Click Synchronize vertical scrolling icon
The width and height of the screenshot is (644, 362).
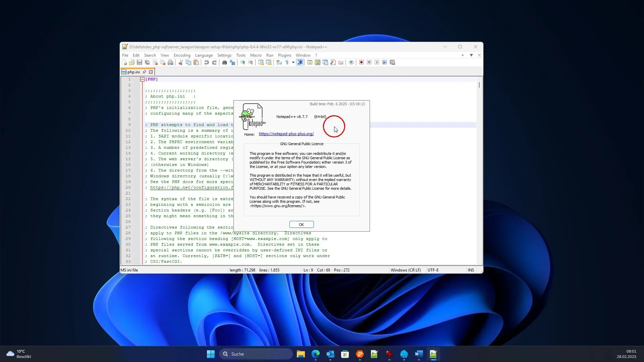[x=261, y=62]
